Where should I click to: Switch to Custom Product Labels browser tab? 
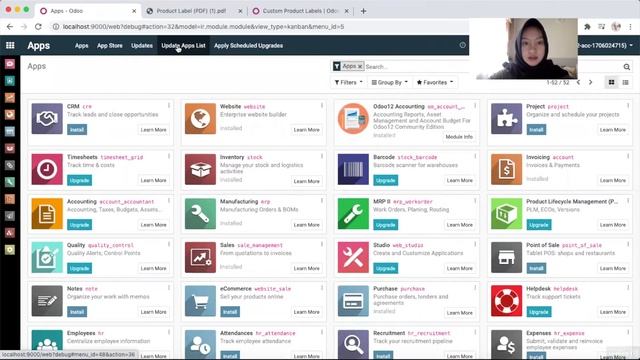(x=300, y=11)
